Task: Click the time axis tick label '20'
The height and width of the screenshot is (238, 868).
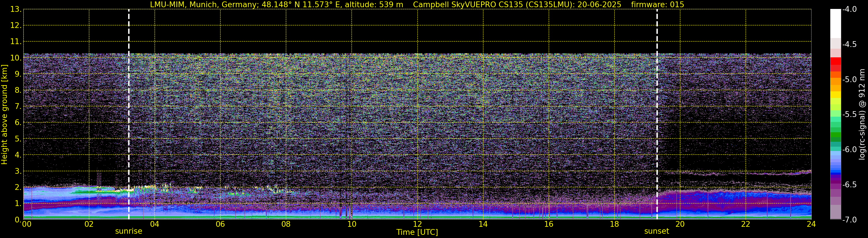Action: 680,224
